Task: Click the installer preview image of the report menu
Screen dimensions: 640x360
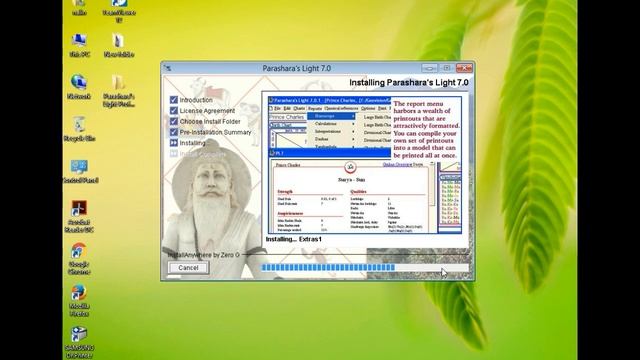Action: pyautogui.click(x=364, y=165)
